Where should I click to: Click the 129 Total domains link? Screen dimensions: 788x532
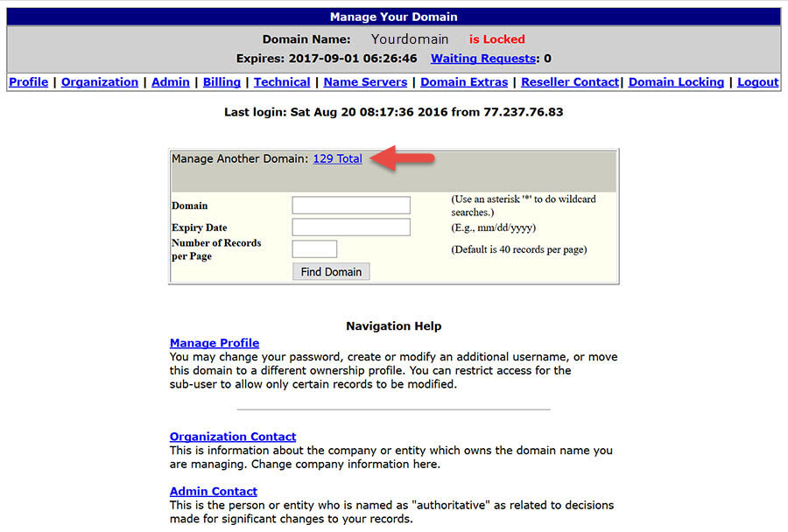[x=337, y=159]
